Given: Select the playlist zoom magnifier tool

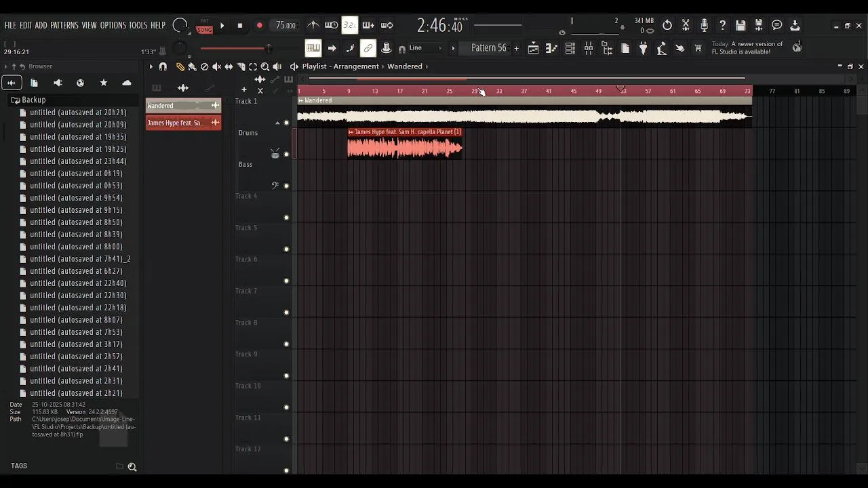Looking at the screenshot, I should point(265,66).
